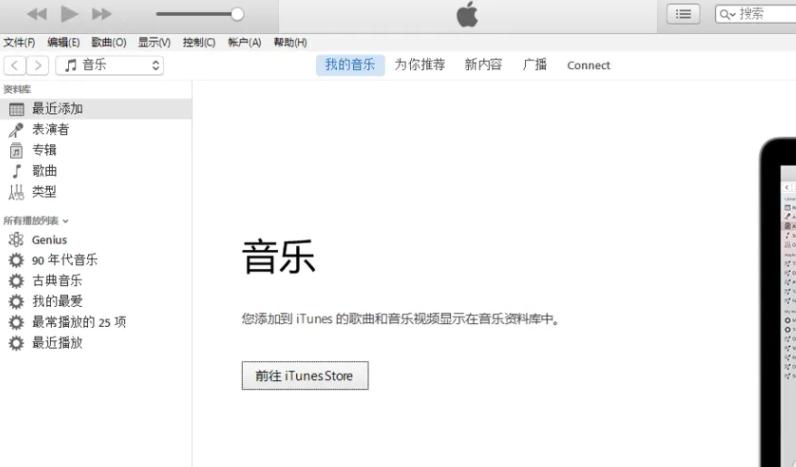This screenshot has height=467, width=796.
Task: Click gear icon beside 最常播放的 25 项
Action: point(16,322)
